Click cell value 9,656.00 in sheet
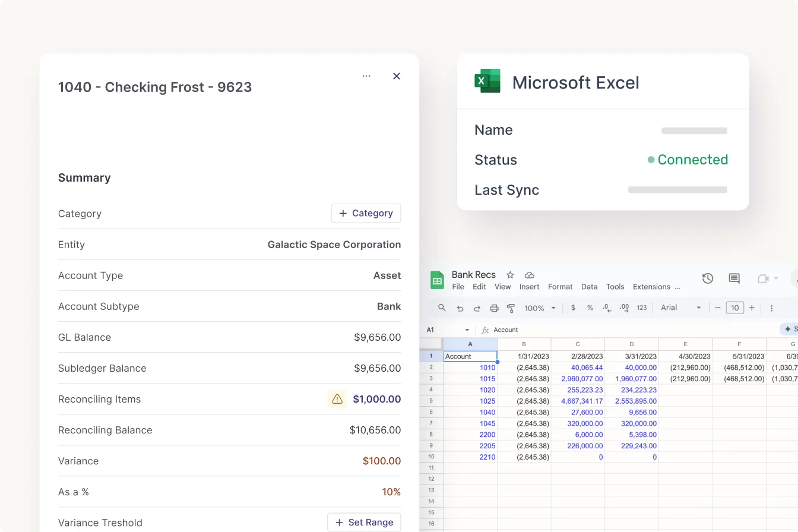 point(632,412)
